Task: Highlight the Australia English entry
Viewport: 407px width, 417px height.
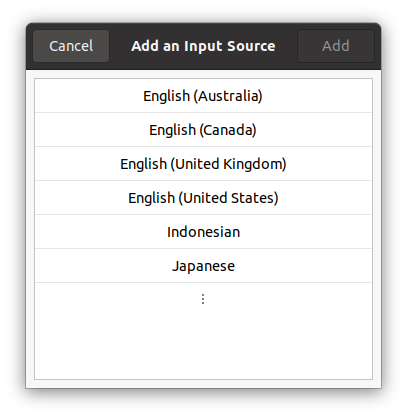Action: tap(203, 96)
